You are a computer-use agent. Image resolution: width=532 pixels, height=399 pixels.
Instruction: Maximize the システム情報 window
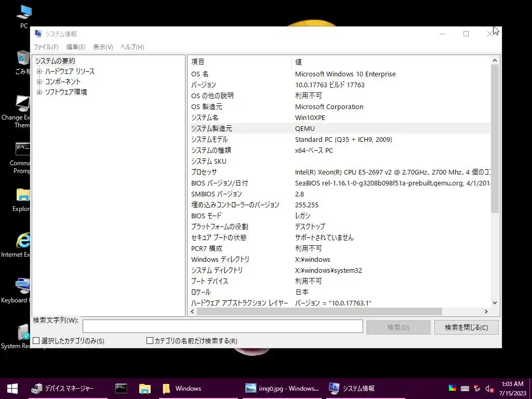click(x=466, y=34)
